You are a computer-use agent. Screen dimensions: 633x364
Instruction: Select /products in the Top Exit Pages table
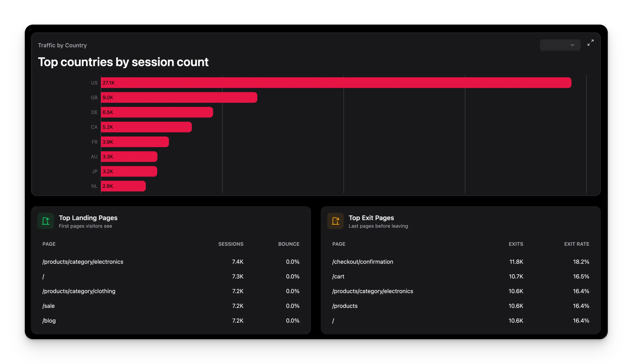click(x=345, y=306)
